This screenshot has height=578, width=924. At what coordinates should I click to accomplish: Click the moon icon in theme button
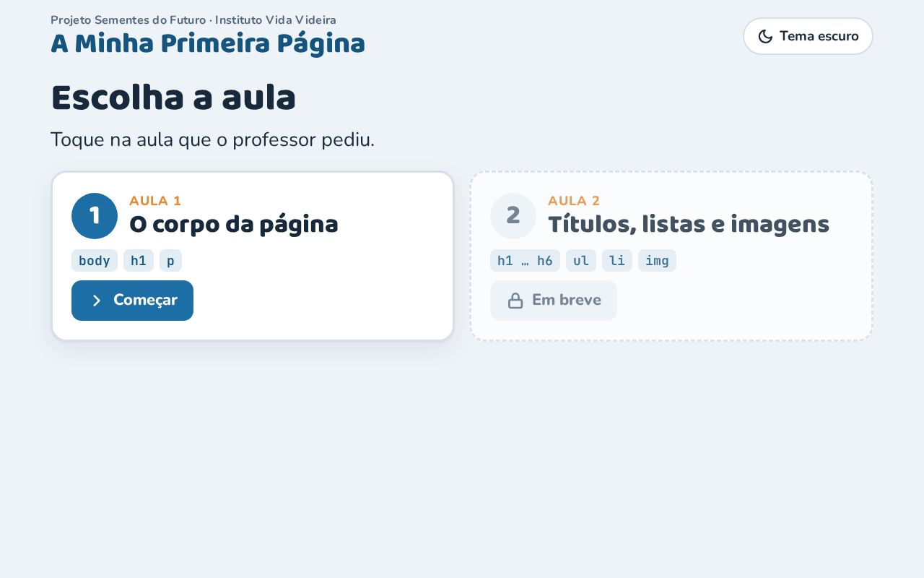pyautogui.click(x=765, y=36)
